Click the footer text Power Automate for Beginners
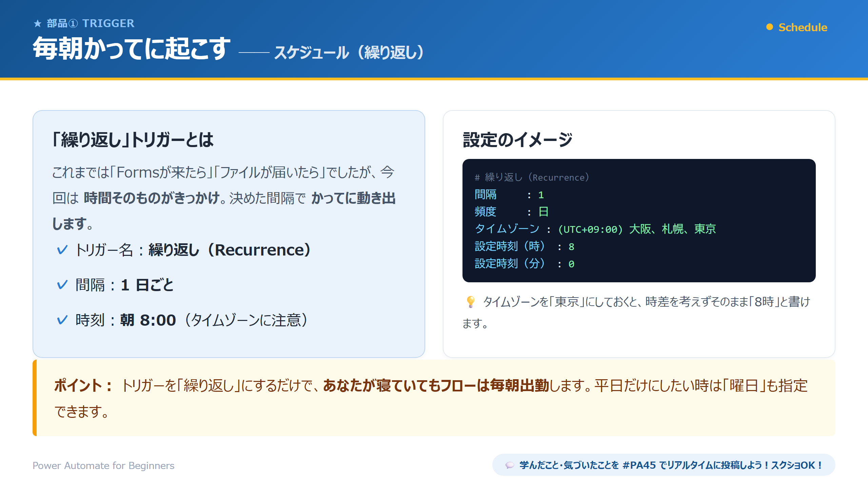The image size is (868, 488). [x=103, y=466]
